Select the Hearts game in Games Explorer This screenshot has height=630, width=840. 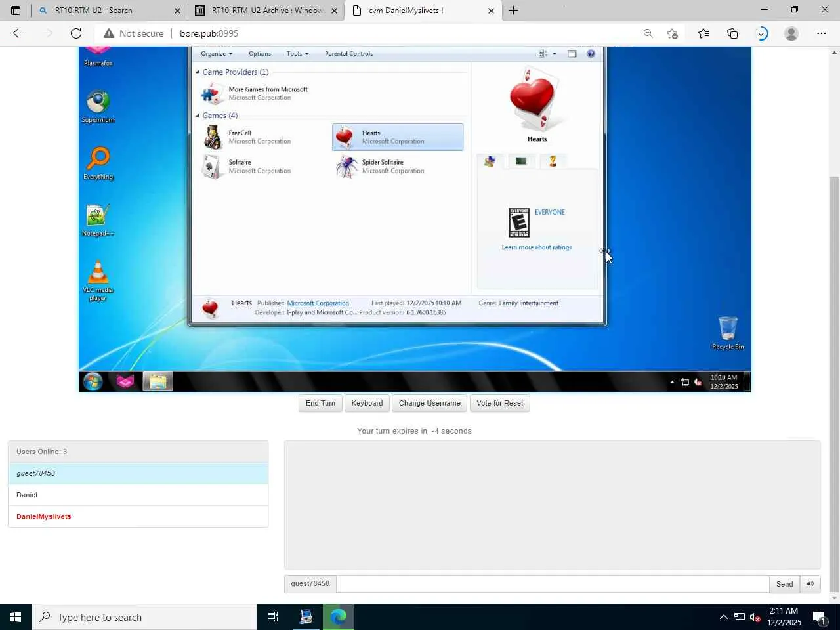[x=398, y=137]
